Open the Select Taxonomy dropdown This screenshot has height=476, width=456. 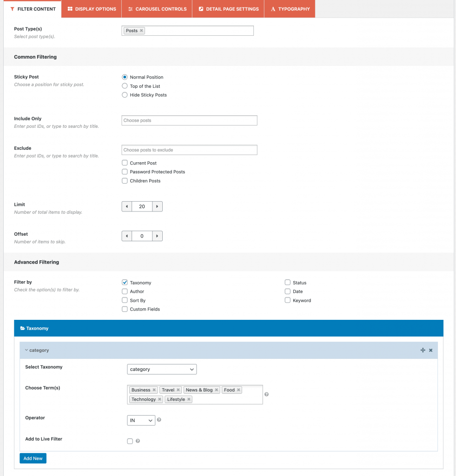[x=162, y=369]
